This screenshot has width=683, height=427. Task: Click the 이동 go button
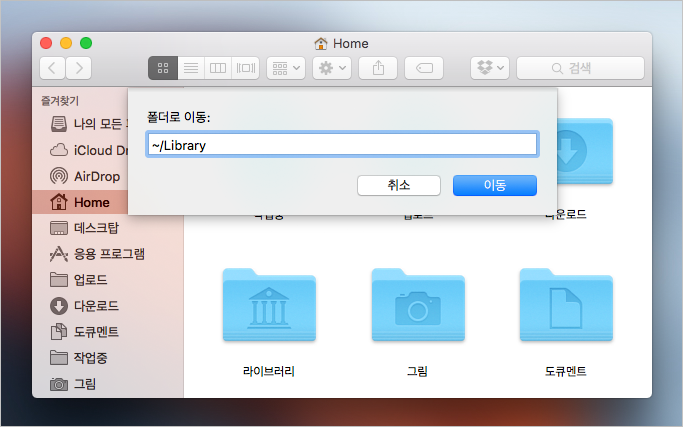pyautogui.click(x=495, y=185)
